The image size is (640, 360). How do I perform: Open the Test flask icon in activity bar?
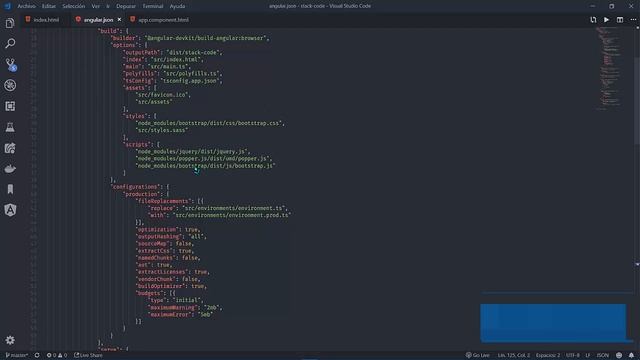click(10, 127)
